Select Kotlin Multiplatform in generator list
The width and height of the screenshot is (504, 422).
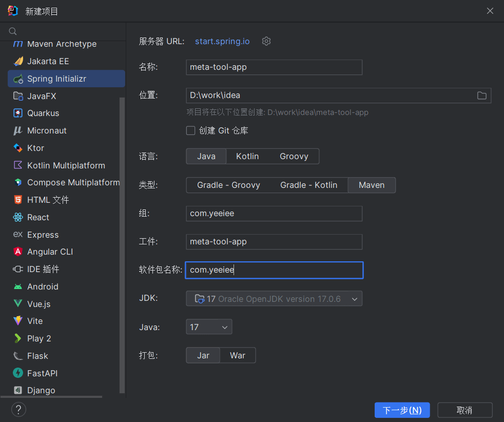click(x=66, y=165)
